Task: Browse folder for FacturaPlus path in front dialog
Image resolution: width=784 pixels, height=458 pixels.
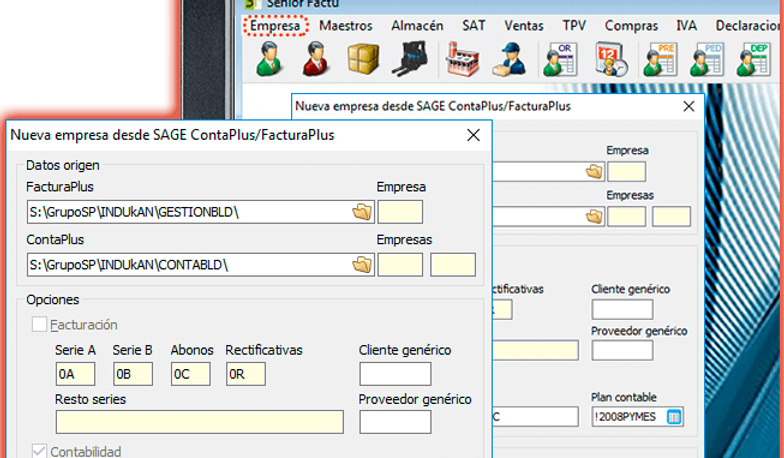Action: click(x=362, y=212)
